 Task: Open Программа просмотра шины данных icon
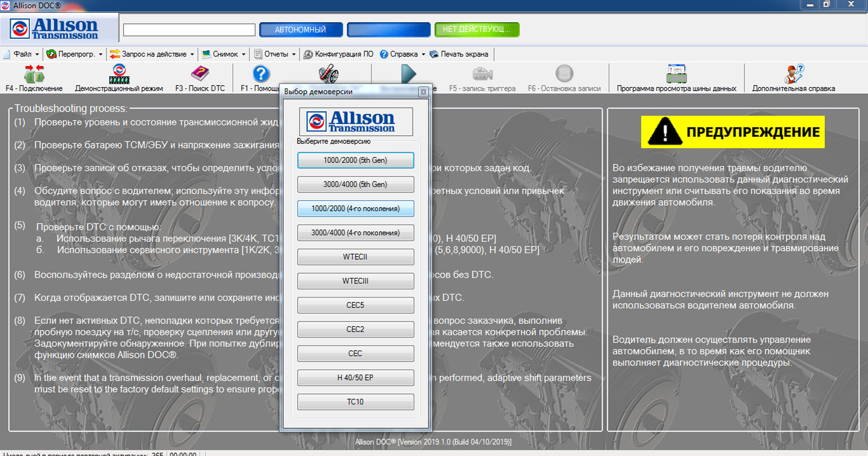tap(676, 75)
